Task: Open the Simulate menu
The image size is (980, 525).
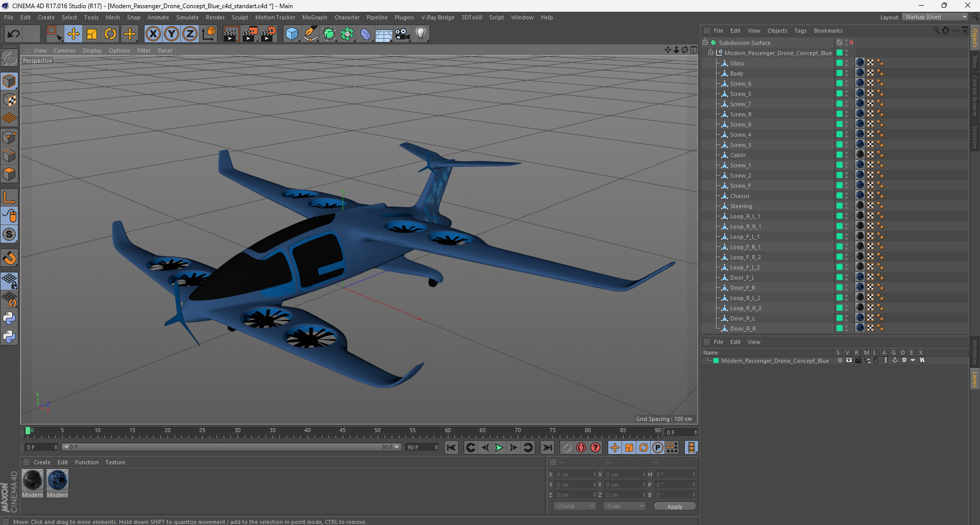Action: (x=187, y=17)
